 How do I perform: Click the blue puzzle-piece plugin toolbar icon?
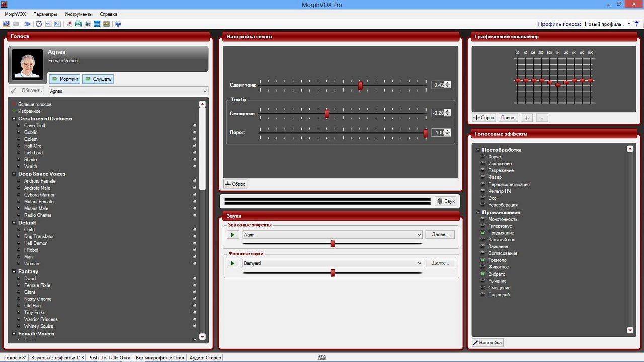click(x=27, y=24)
